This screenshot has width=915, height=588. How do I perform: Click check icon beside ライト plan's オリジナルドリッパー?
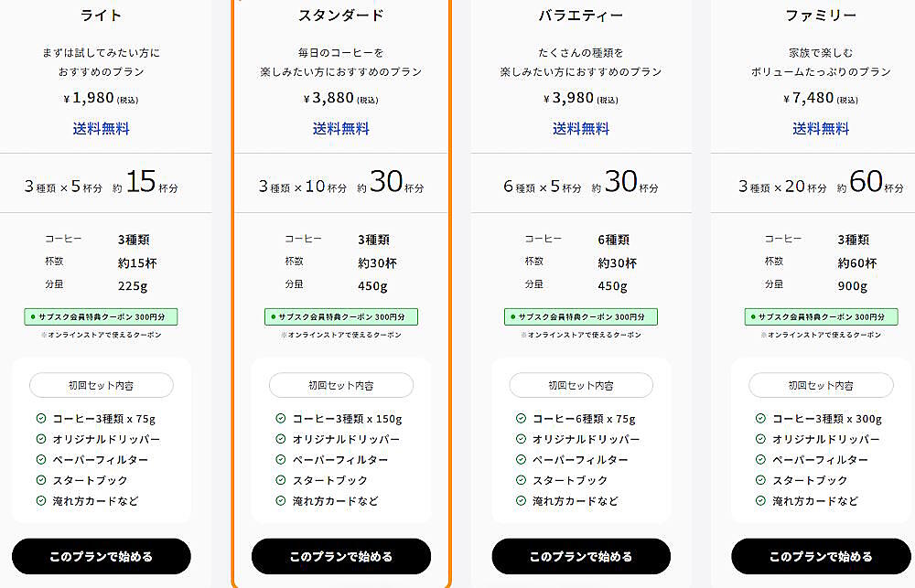(x=41, y=439)
